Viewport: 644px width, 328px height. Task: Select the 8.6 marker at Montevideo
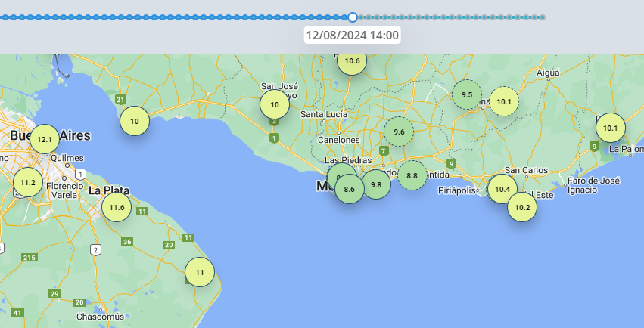coord(350,189)
